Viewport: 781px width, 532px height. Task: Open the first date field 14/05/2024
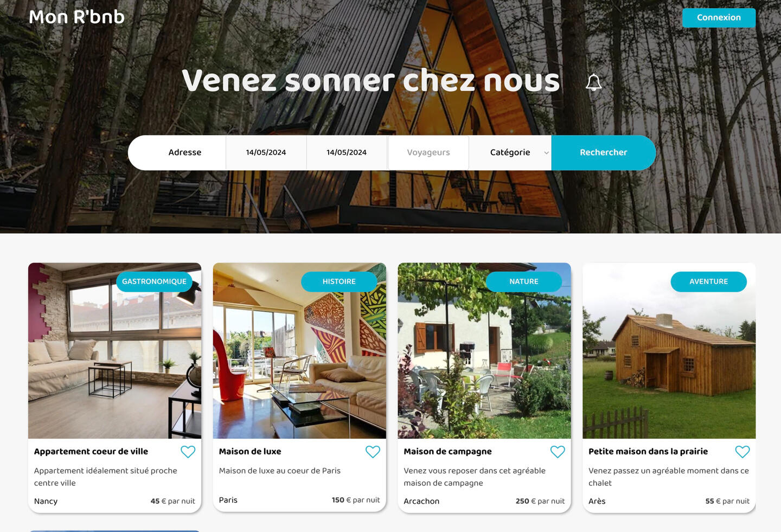pyautogui.click(x=266, y=152)
